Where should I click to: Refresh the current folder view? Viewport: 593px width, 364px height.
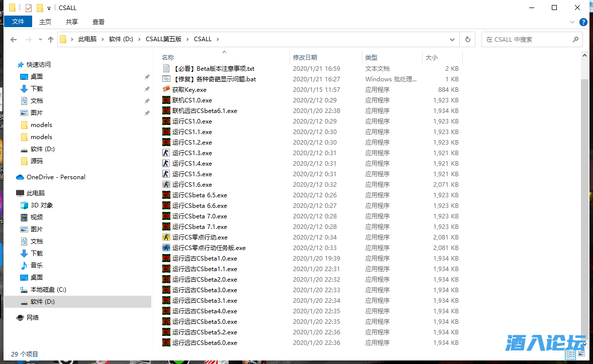[x=468, y=39]
